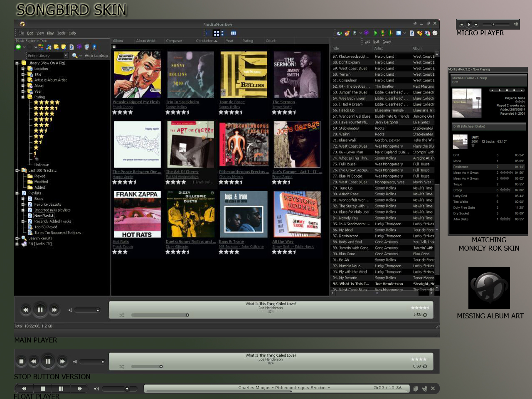Collapse the Rating tree node

click(x=23, y=97)
